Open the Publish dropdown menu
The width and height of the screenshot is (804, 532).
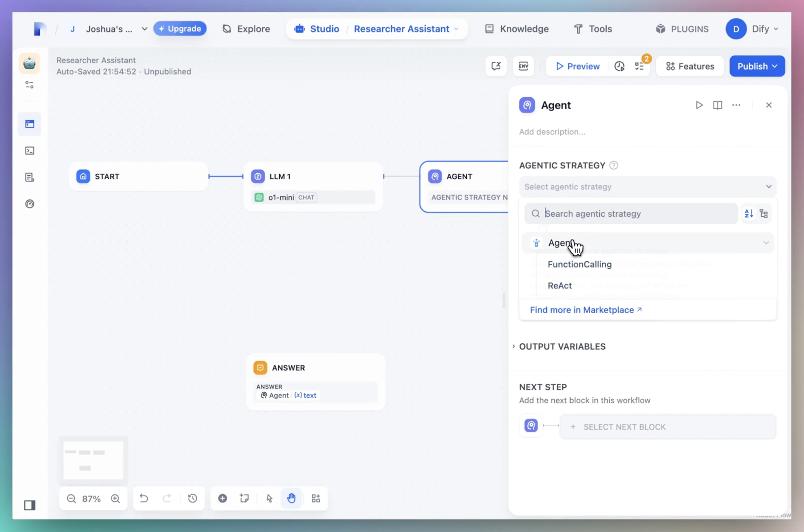coord(757,66)
